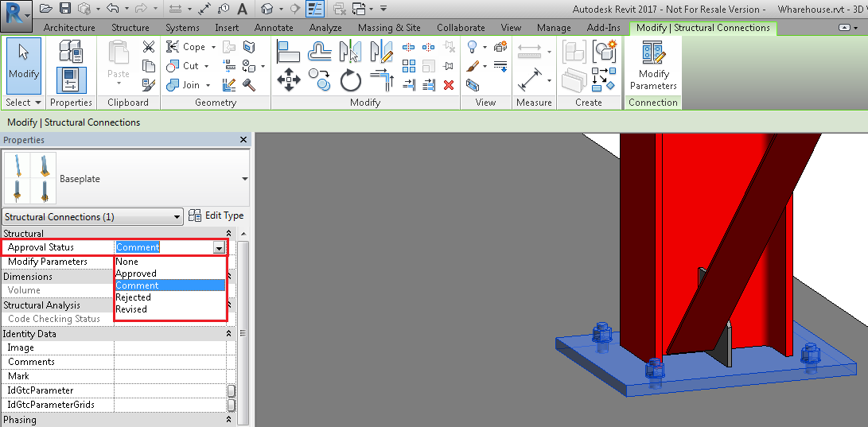The image size is (868, 427).
Task: Choose None in status list
Action: point(170,262)
